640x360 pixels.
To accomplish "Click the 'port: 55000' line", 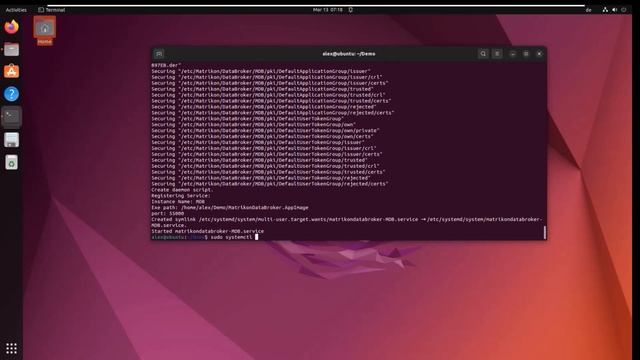I will pos(167,213).
